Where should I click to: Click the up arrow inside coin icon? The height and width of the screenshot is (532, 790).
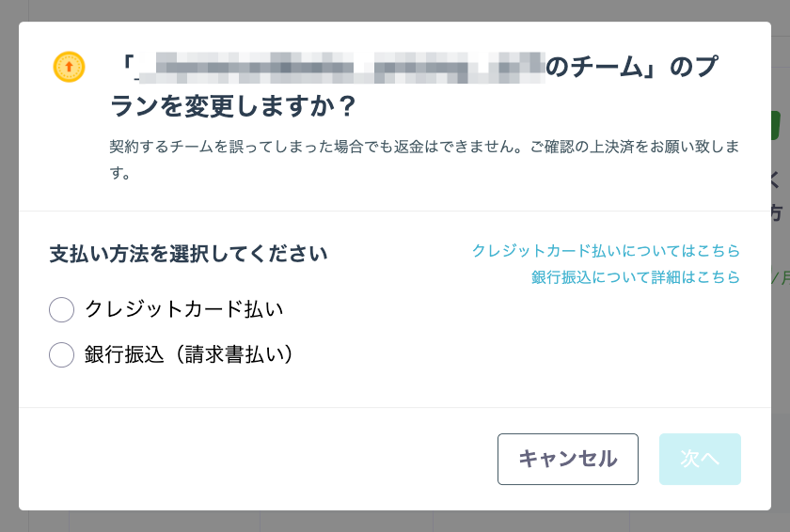pyautogui.click(x=69, y=67)
